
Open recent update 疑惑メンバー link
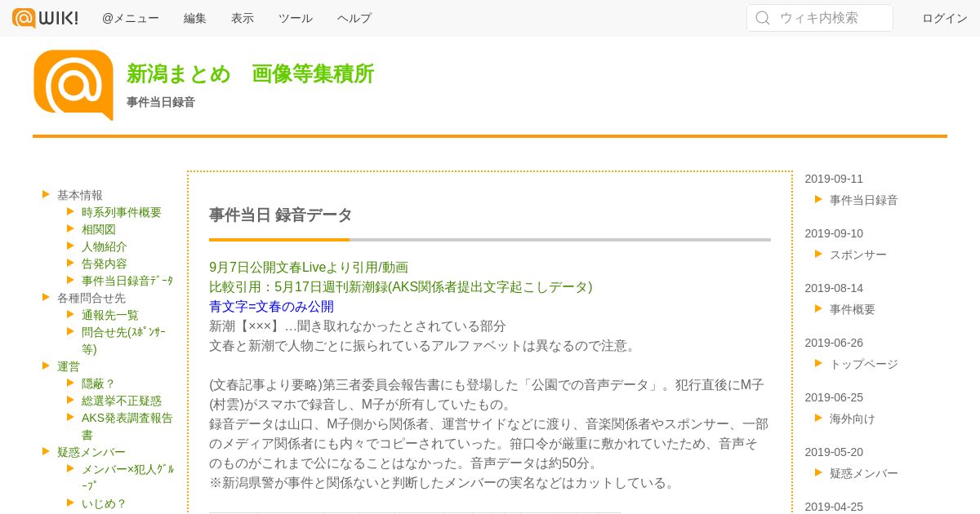point(864,473)
